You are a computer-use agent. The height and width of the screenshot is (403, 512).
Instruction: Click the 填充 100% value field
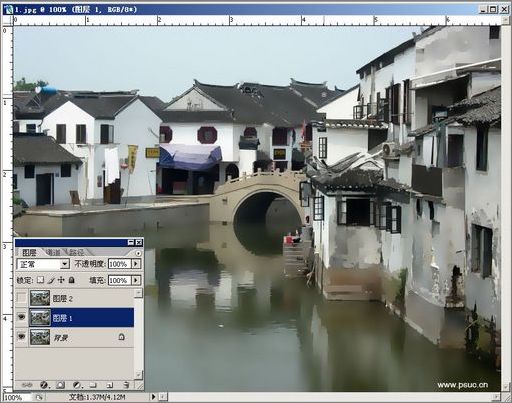(119, 280)
